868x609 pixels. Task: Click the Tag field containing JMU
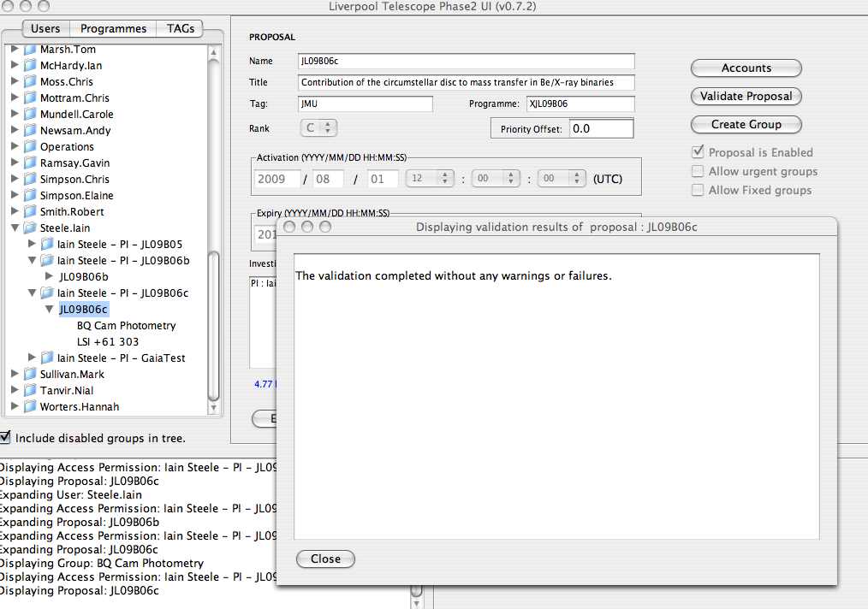coord(366,104)
